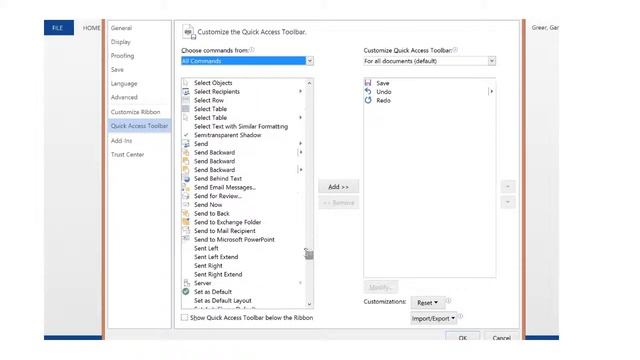Click the Remove button
Image resolution: width=640 pixels, height=360 pixels.
[338, 202]
